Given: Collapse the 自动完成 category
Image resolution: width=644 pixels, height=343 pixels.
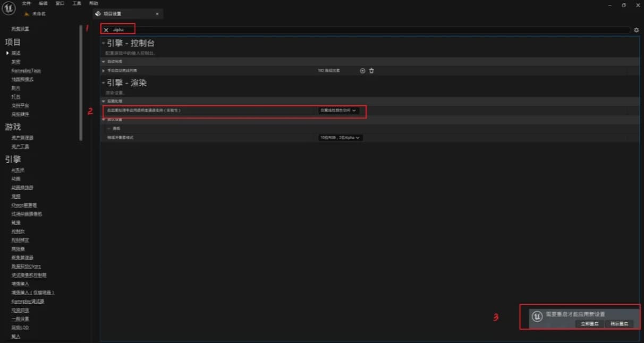Looking at the screenshot, I should [104, 62].
